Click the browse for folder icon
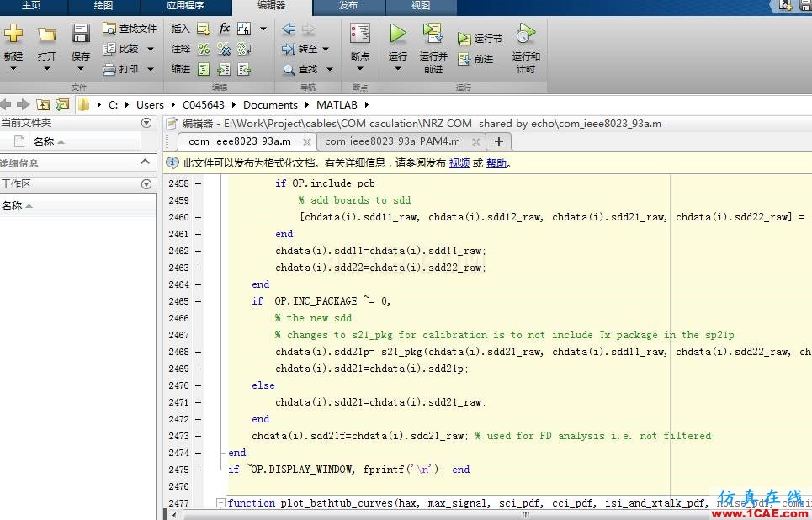The height and width of the screenshot is (520, 812). (x=62, y=104)
